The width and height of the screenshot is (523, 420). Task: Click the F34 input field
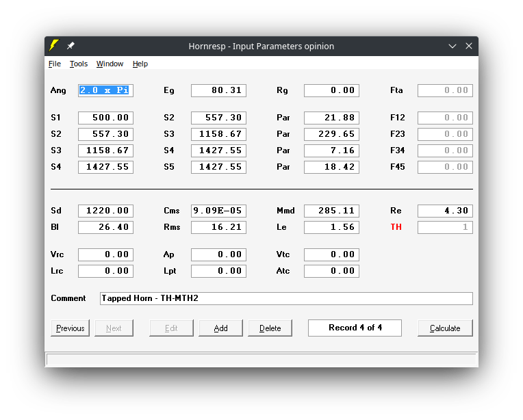tap(445, 150)
